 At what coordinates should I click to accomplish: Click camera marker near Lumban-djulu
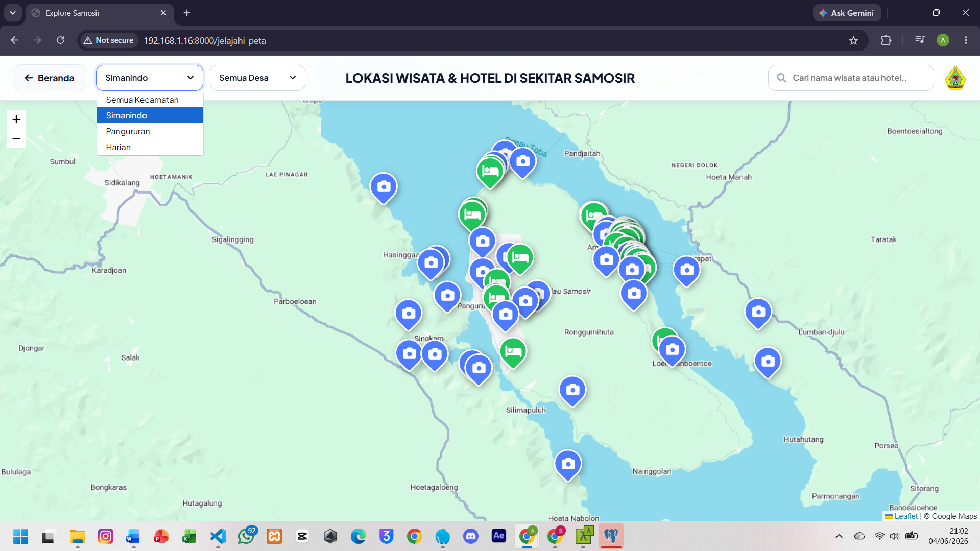click(758, 312)
